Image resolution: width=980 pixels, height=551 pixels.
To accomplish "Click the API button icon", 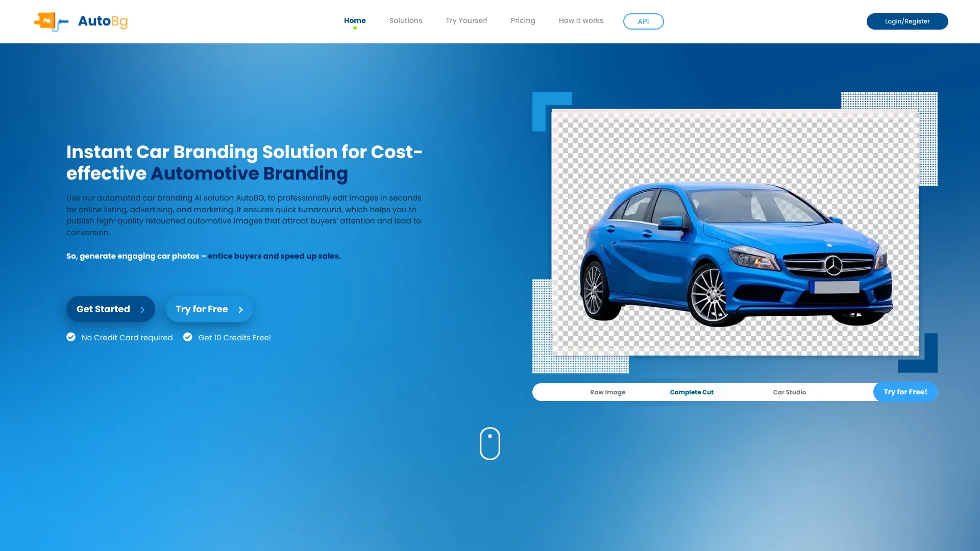I will pos(643,21).
